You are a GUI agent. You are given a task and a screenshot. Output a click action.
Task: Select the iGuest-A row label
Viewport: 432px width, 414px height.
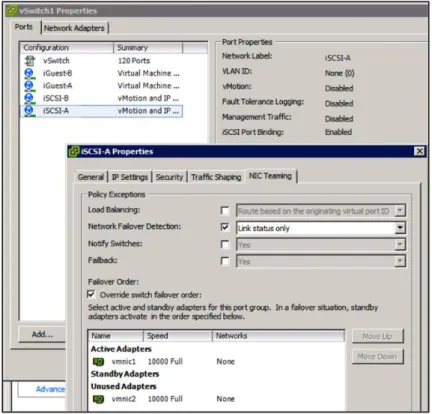(57, 86)
